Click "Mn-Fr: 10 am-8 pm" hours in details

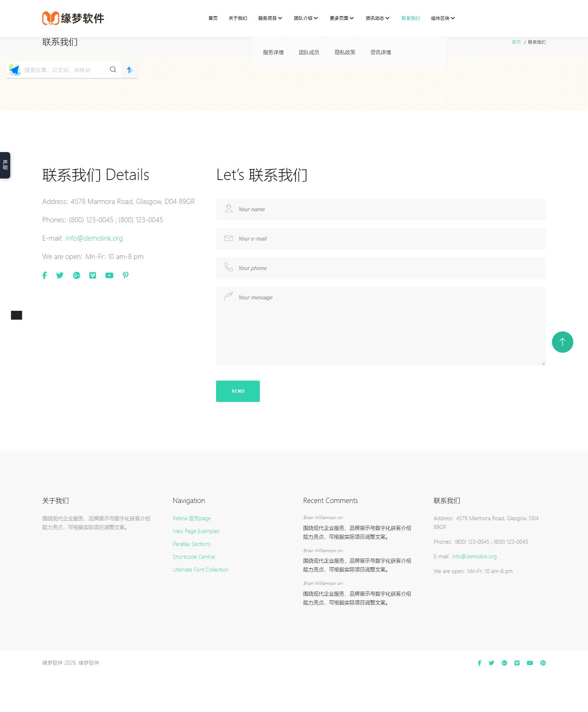point(114,256)
